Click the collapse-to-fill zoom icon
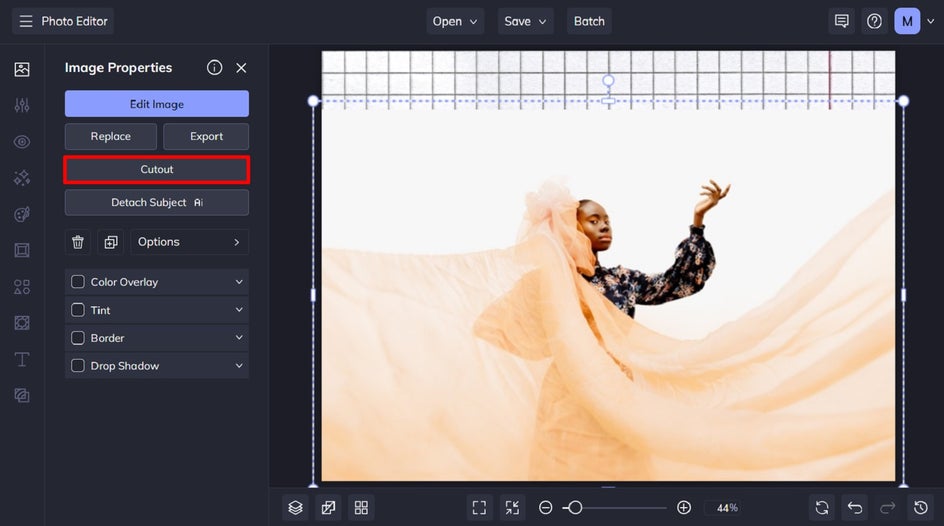The height and width of the screenshot is (526, 944). 512,508
